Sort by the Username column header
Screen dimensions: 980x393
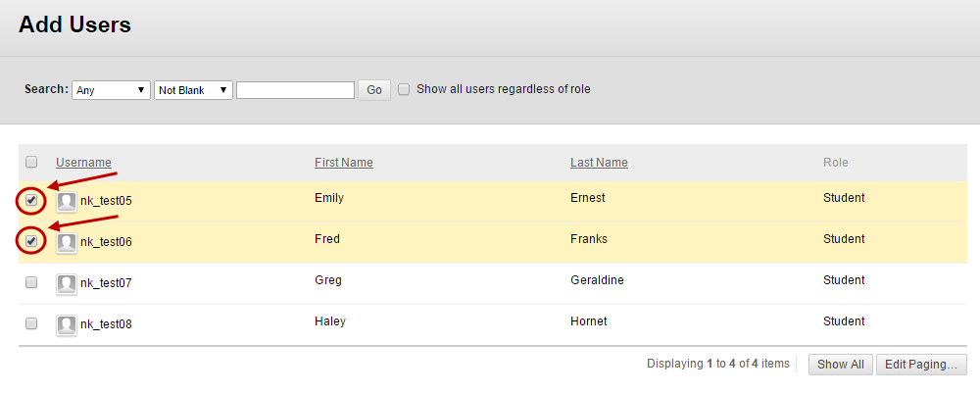83,163
